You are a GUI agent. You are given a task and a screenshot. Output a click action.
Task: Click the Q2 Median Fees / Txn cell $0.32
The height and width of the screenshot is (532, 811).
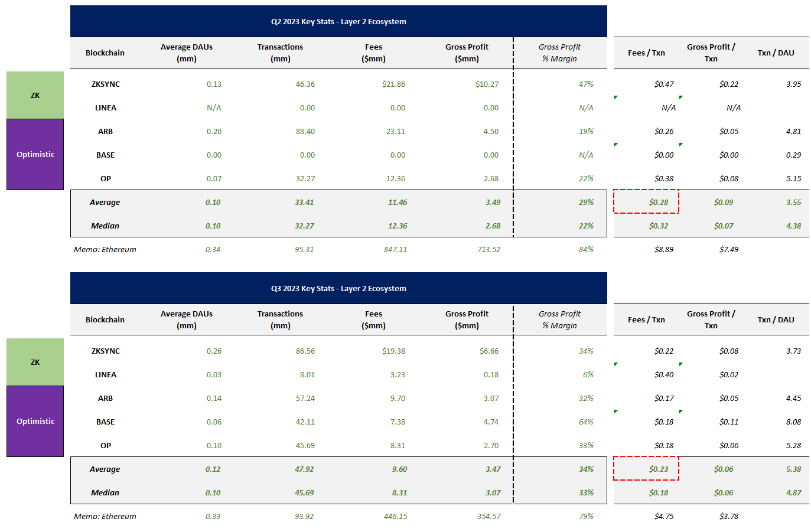(659, 226)
